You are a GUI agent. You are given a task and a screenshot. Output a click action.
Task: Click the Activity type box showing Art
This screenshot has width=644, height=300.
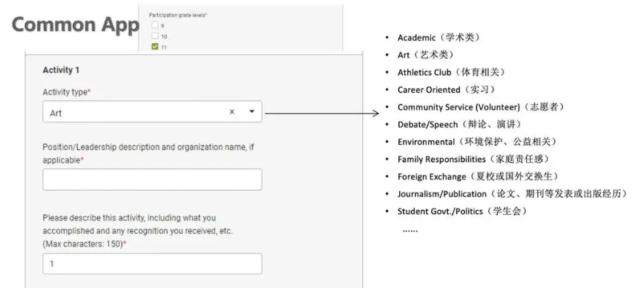[134, 112]
